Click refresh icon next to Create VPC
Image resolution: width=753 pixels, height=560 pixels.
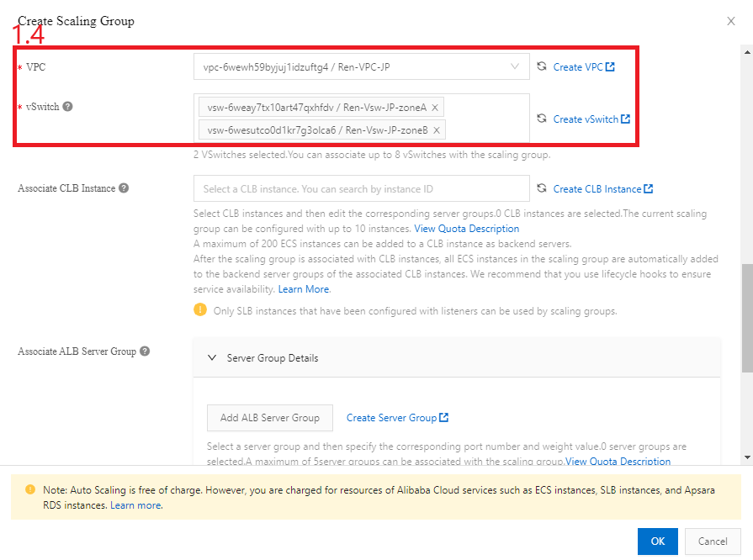(542, 66)
